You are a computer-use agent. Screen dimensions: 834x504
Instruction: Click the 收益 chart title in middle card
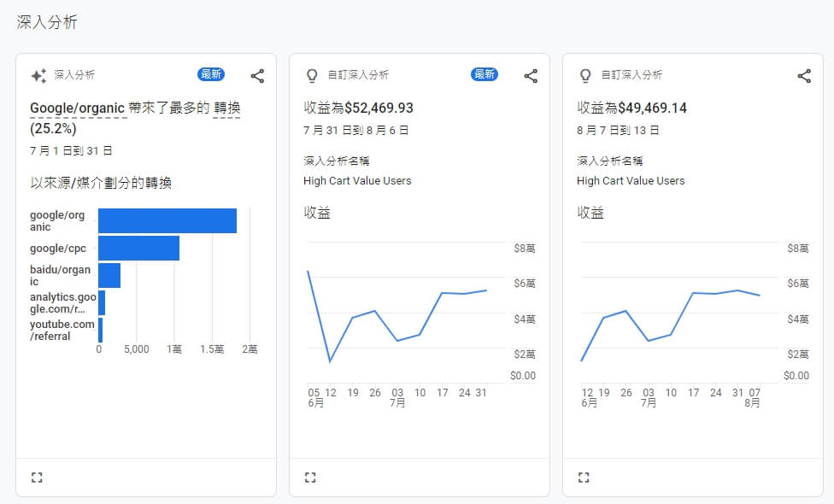click(x=317, y=213)
